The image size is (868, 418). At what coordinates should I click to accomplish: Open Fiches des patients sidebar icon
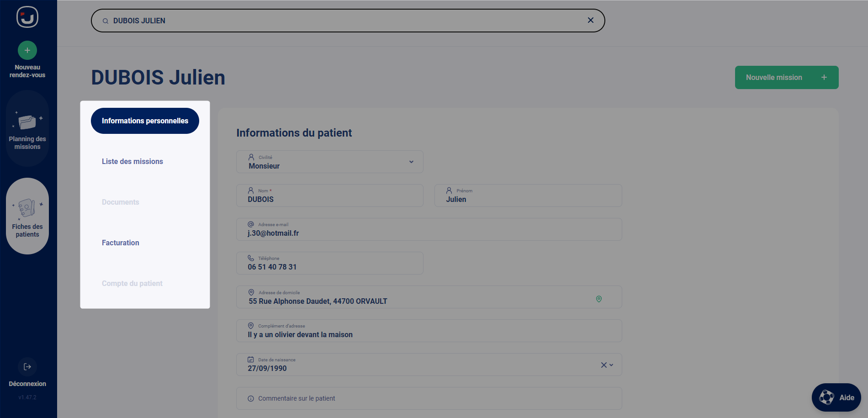pyautogui.click(x=27, y=209)
